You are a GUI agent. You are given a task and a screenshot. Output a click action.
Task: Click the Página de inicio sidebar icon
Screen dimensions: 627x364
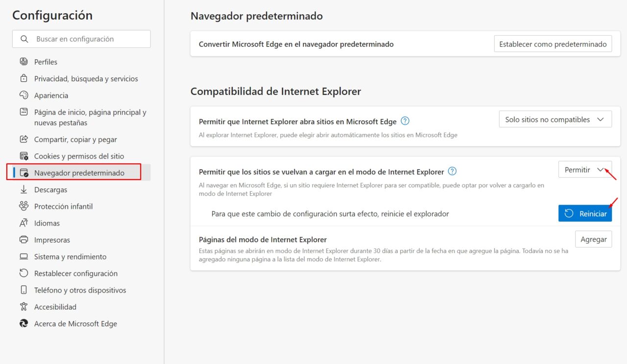[24, 112]
